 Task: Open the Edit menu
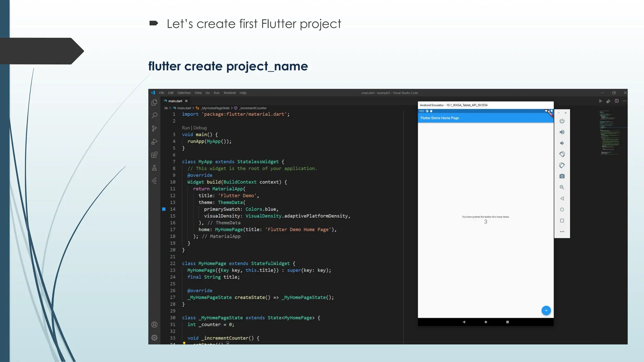tap(171, 93)
